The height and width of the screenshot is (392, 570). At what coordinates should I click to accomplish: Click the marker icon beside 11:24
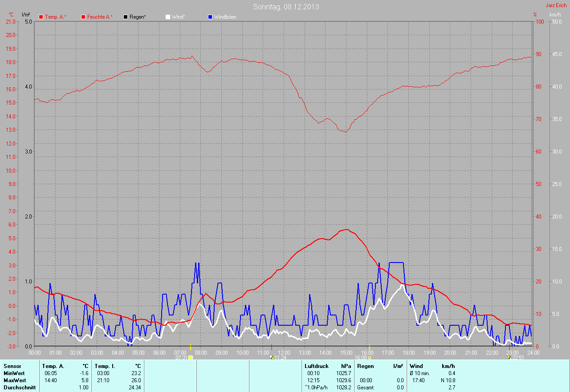pyautogui.click(x=272, y=357)
